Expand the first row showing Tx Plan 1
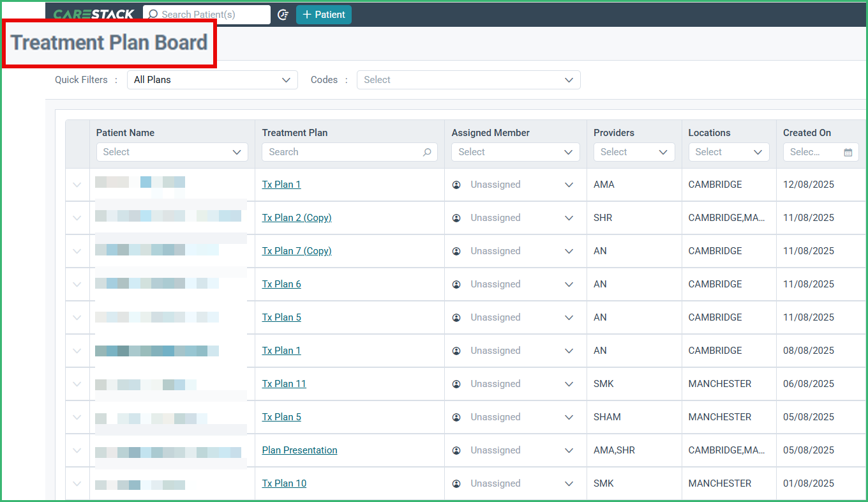This screenshot has width=868, height=502. pos(77,184)
